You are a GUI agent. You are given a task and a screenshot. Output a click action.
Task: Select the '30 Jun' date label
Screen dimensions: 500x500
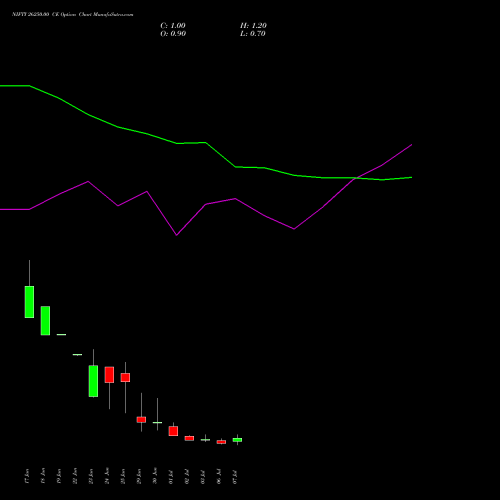[x=155, y=476]
